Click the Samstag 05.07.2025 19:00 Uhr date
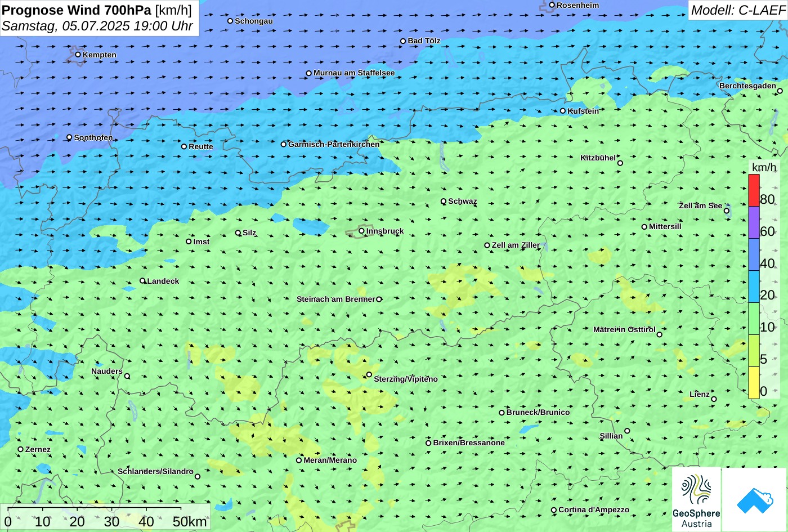Viewport: 788px width, 532px height. pos(97,26)
